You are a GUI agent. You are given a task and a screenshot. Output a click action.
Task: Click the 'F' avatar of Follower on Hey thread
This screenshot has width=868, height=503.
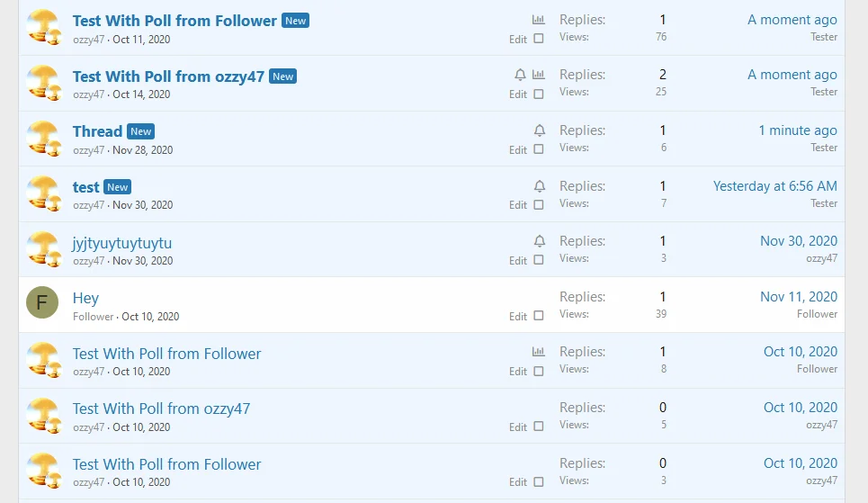(42, 304)
